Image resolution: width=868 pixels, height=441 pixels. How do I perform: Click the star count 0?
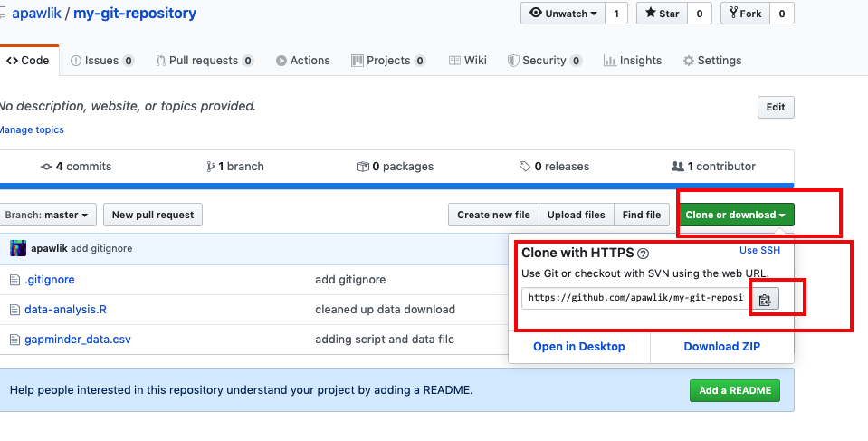[x=699, y=14]
